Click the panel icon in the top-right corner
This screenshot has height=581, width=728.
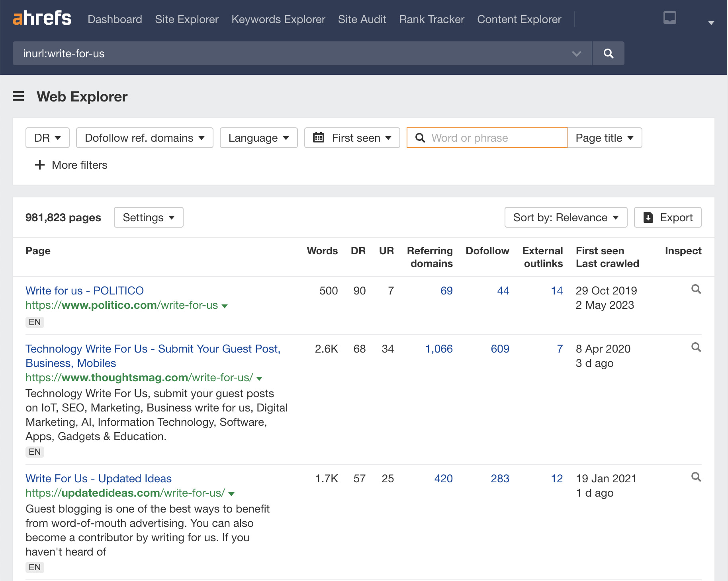(x=669, y=18)
